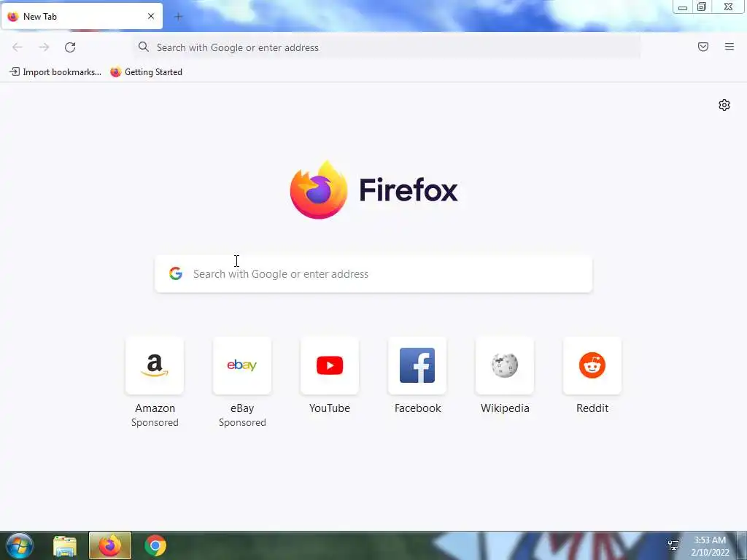Restore down the Firefox window

click(702, 7)
